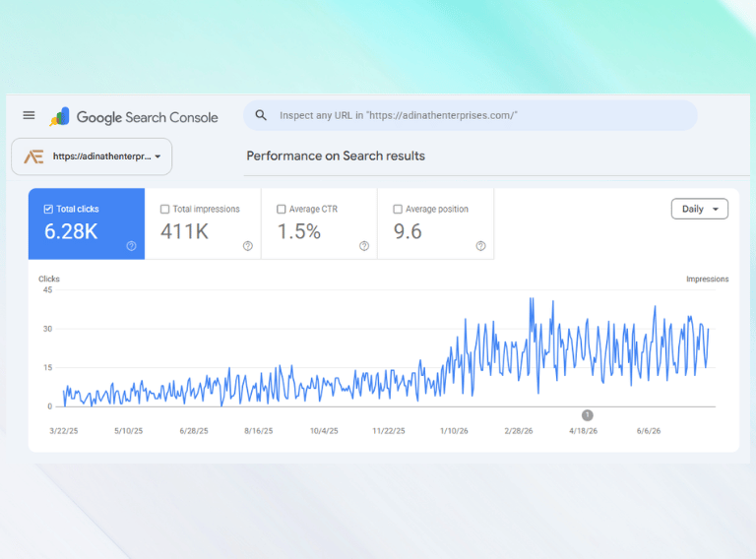Click the search magnifier icon
This screenshot has width=756, height=559.
coord(261,115)
